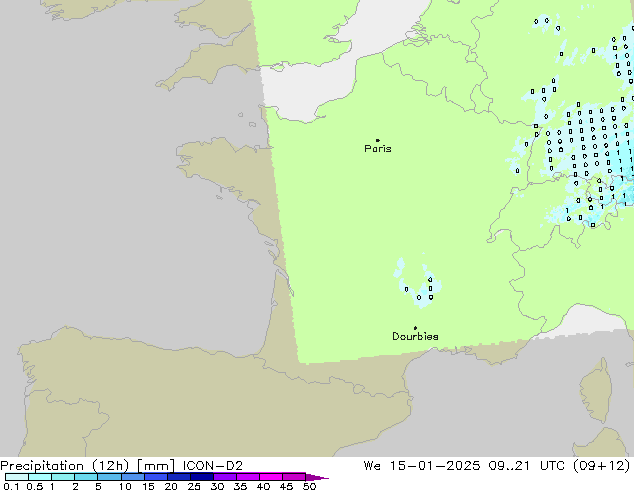Click the 'We' weekday abbreviation

click(x=372, y=466)
